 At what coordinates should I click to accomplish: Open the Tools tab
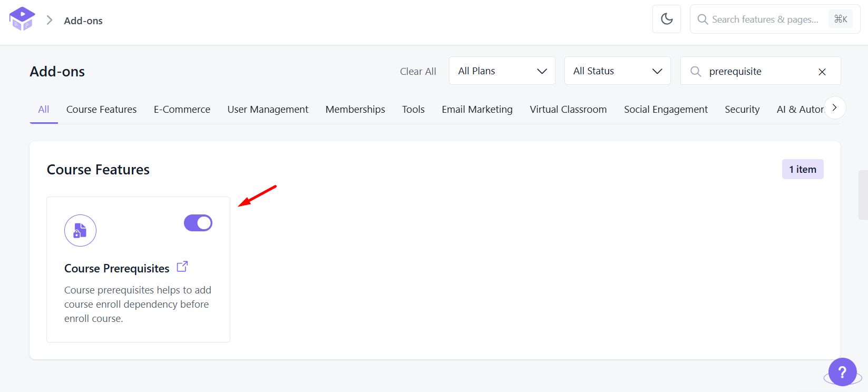coord(413,109)
